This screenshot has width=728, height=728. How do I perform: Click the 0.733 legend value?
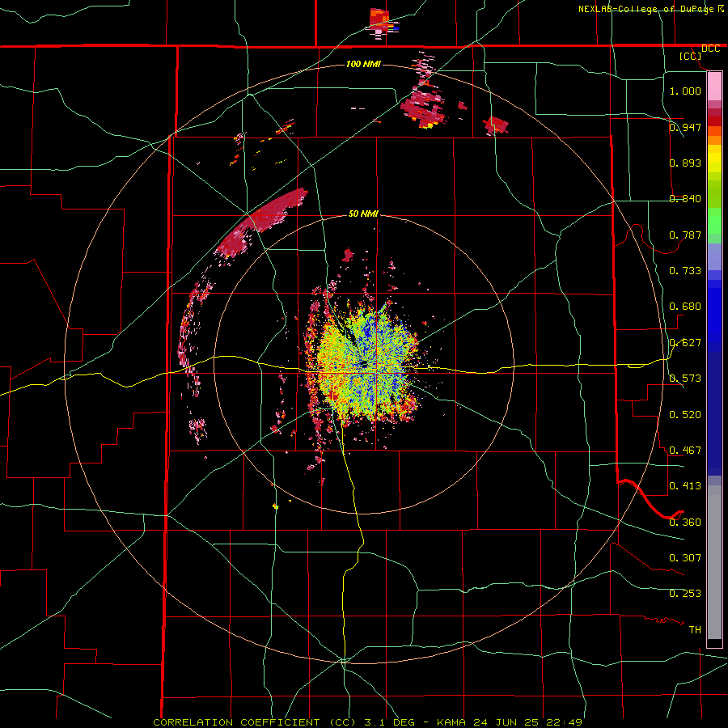(685, 271)
